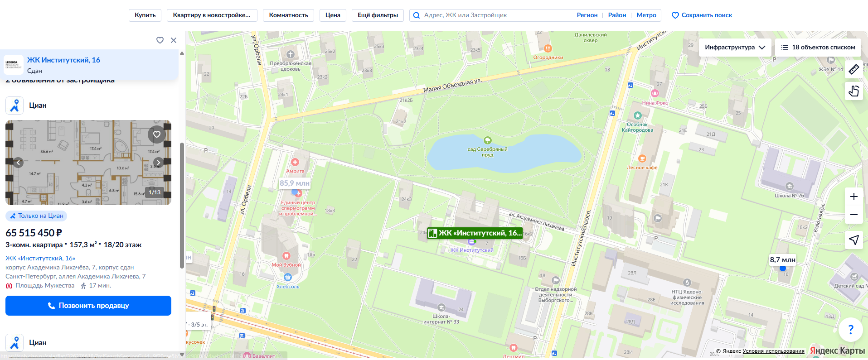This screenshot has width=868, height=360.
Task: Zoom in on the map
Action: [854, 197]
